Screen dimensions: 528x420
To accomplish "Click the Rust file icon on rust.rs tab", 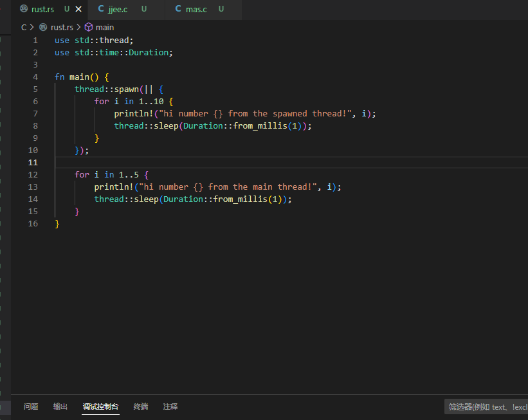I will click(24, 9).
